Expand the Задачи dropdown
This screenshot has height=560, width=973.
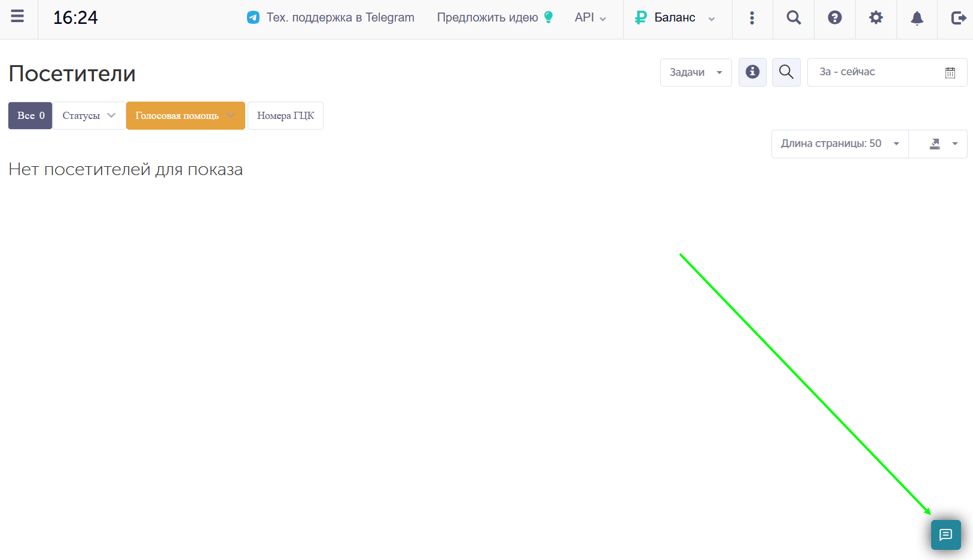click(x=696, y=72)
